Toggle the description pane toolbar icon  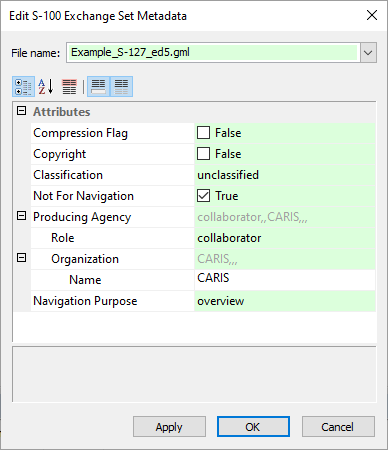click(99, 87)
